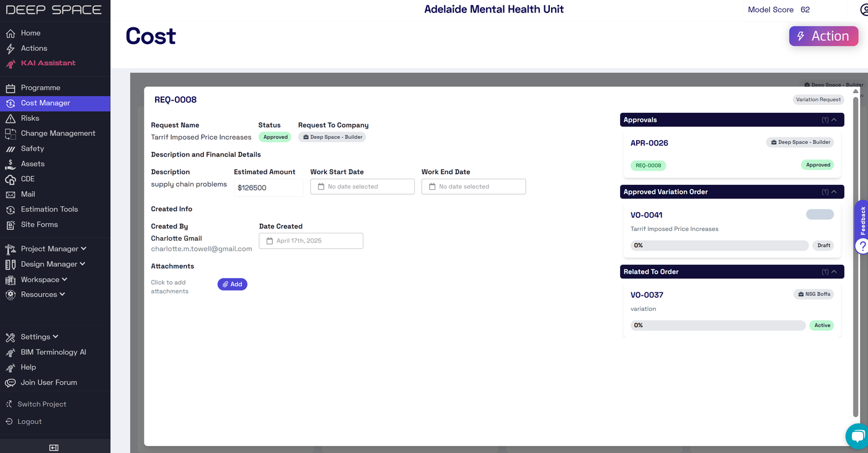The width and height of the screenshot is (868, 453).
Task: Collapse the sidebar with the bottom toggle icon
Action: tap(54, 447)
